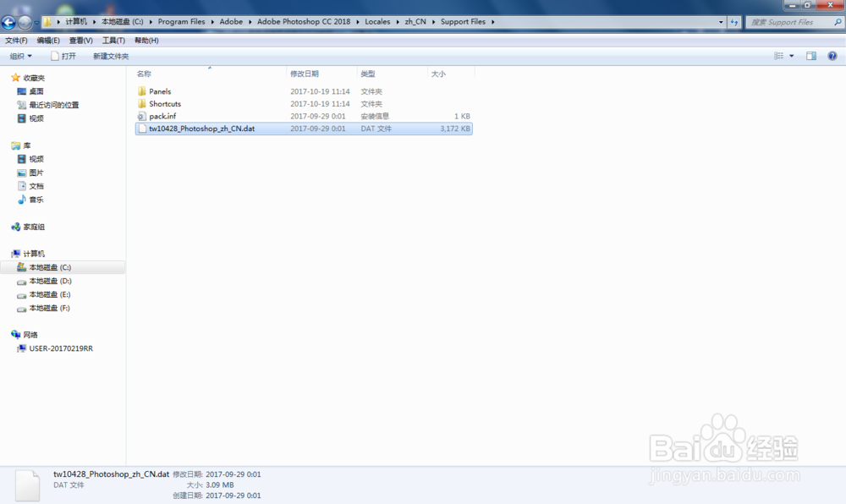Click 计算机 in address breadcrumb
The image size is (846, 504).
(76, 21)
